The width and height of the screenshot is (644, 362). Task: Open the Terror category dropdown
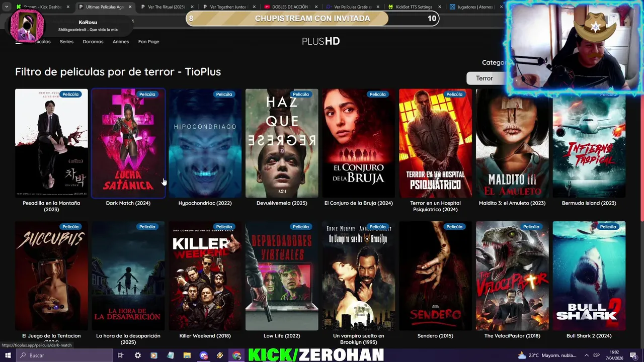pyautogui.click(x=486, y=78)
